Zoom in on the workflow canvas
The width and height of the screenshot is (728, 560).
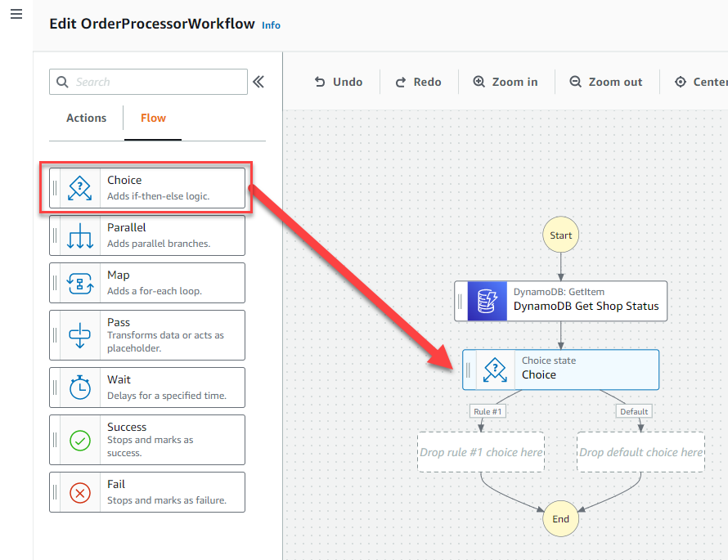point(506,82)
